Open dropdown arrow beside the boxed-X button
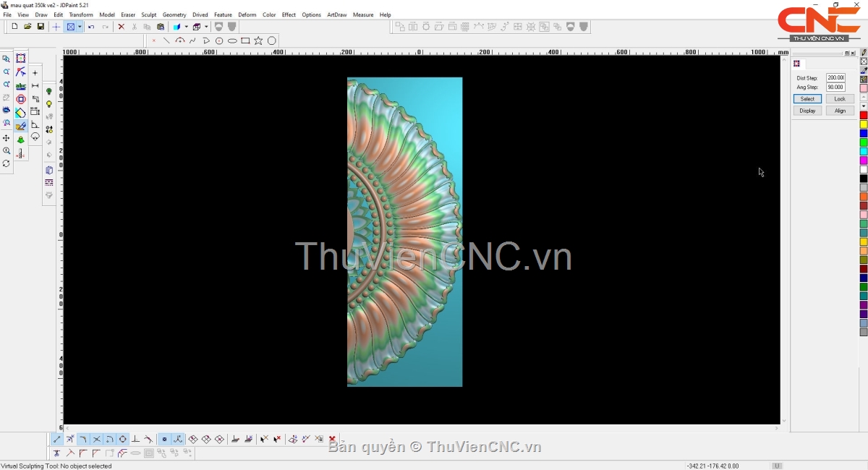Viewport: 868px width, 470px height. [80, 27]
